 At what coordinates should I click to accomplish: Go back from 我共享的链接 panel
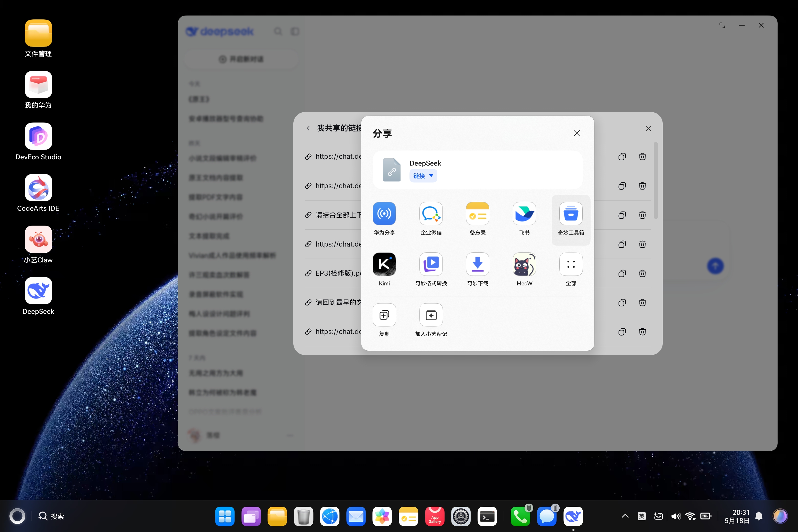pos(308,128)
